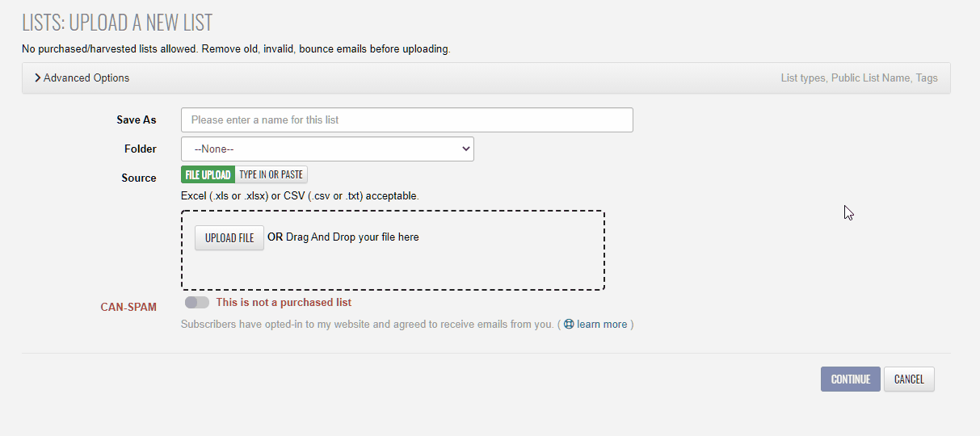Click the lifebuoy help icon beside learn more
980x436 pixels.
coord(569,325)
